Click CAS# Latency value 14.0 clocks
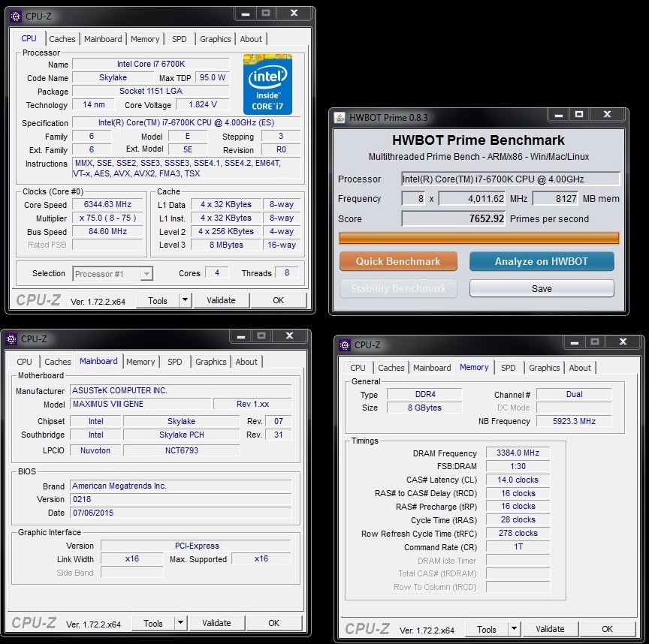 click(518, 480)
